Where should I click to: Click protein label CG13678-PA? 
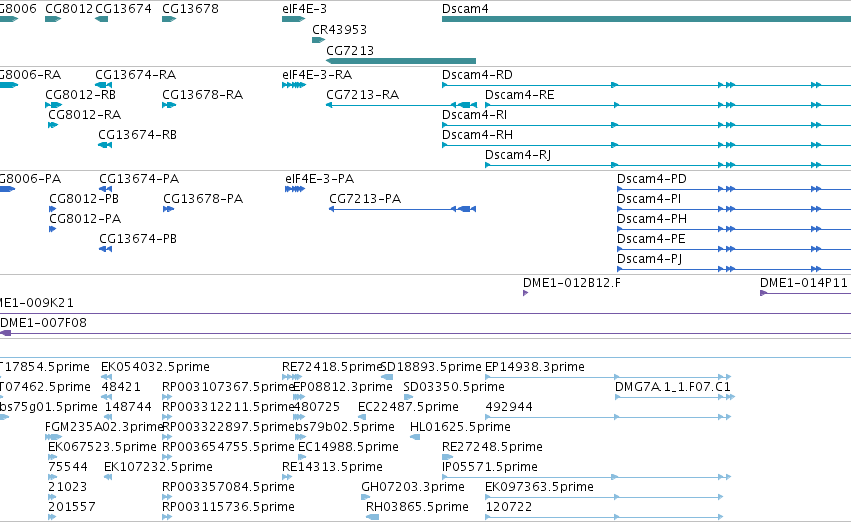point(203,199)
